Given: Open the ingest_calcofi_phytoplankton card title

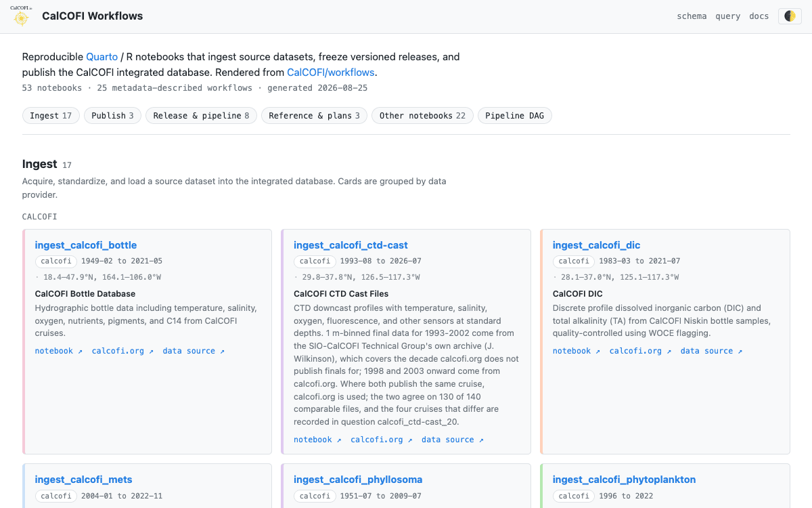Looking at the screenshot, I should tap(624, 480).
